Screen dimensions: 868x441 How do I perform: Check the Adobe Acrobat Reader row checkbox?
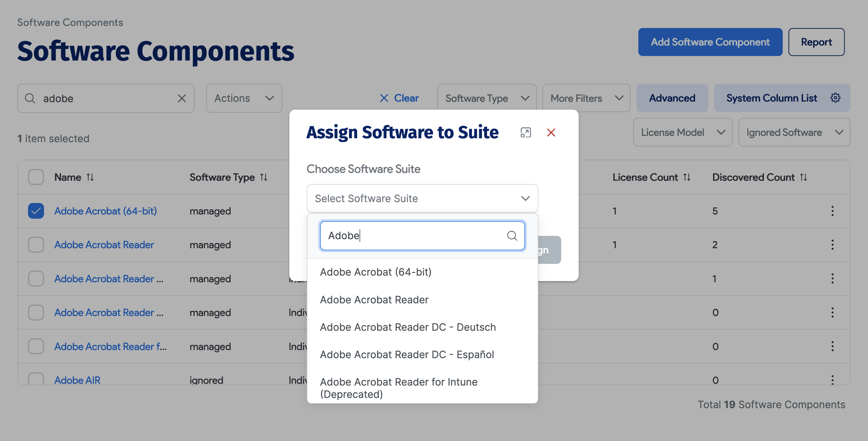click(x=36, y=245)
